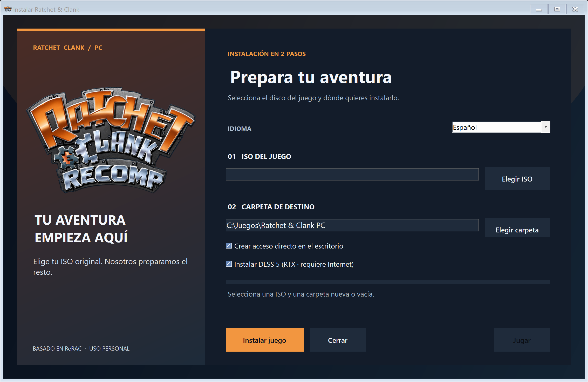The height and width of the screenshot is (382, 588).
Task: Close the installer window
Action: coord(575,9)
